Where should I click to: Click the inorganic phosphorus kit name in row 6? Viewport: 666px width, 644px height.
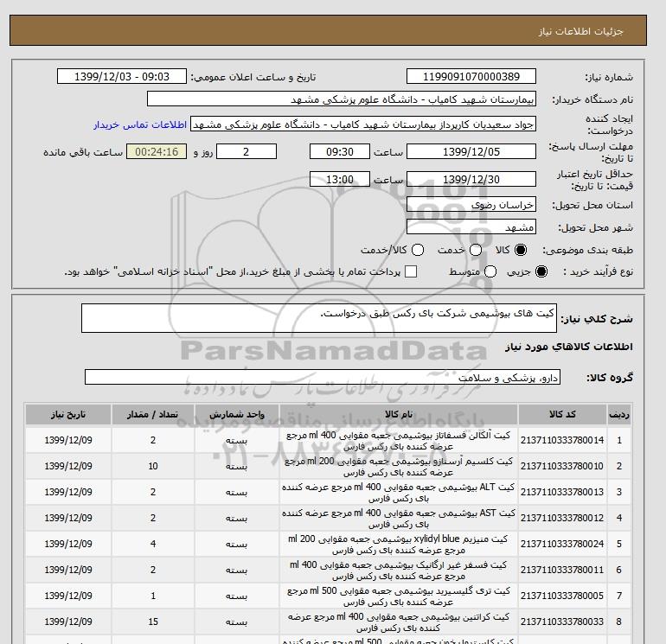point(399,571)
